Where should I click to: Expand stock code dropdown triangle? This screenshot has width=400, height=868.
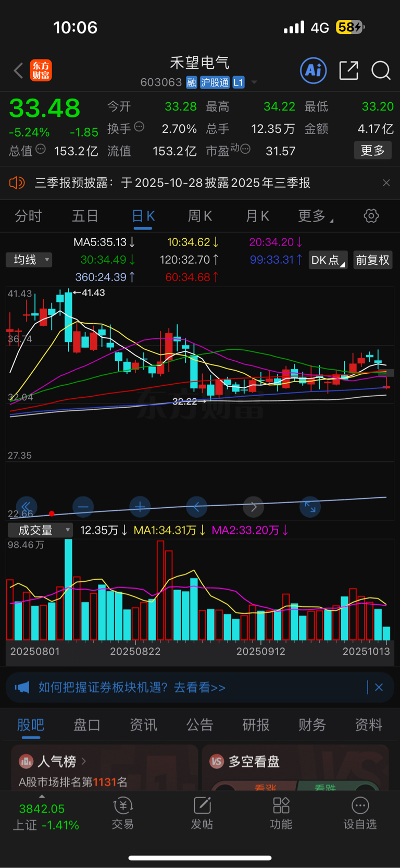click(x=254, y=82)
